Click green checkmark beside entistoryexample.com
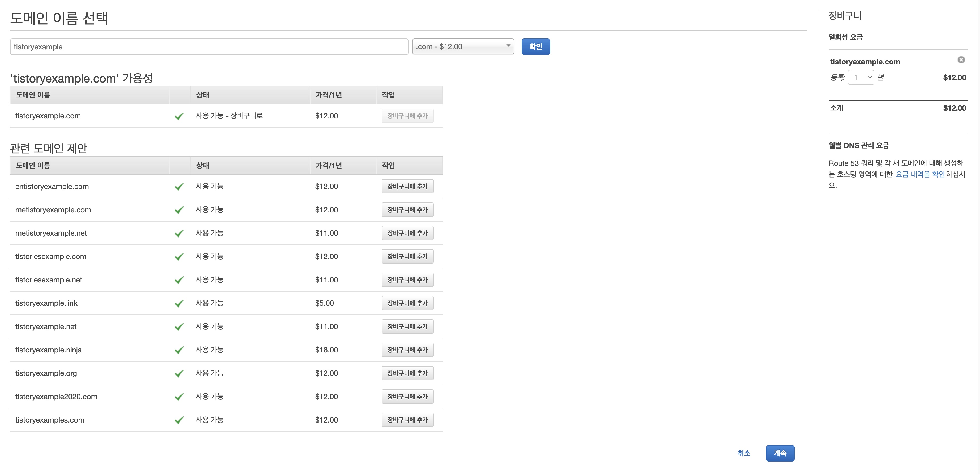The width and height of the screenshot is (980, 474). click(179, 187)
